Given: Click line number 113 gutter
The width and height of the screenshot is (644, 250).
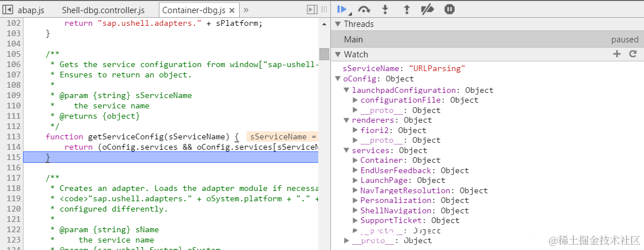Looking at the screenshot, I should [13, 136].
